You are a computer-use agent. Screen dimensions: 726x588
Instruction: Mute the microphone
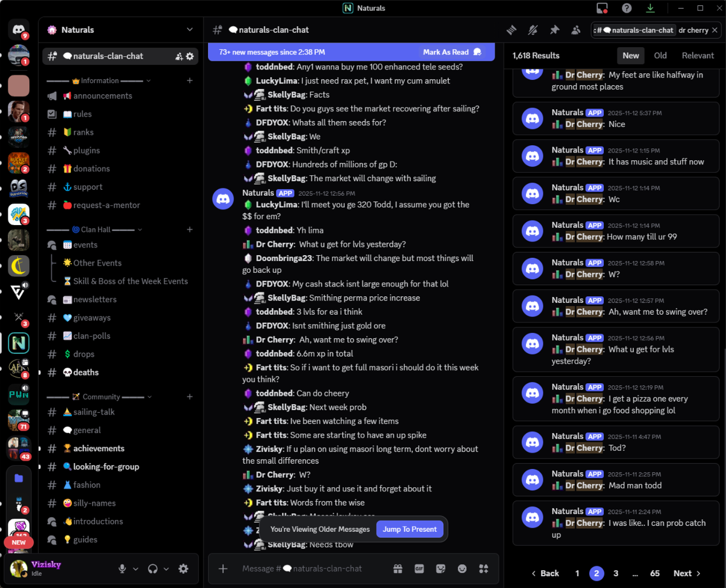pos(122,569)
